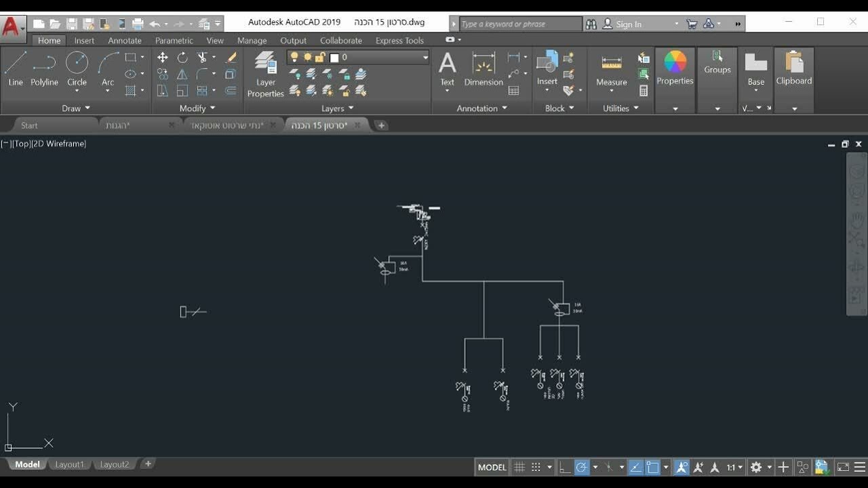The width and height of the screenshot is (868, 488).
Task: Select the Hatch tool in Draw panel
Action: [131, 90]
